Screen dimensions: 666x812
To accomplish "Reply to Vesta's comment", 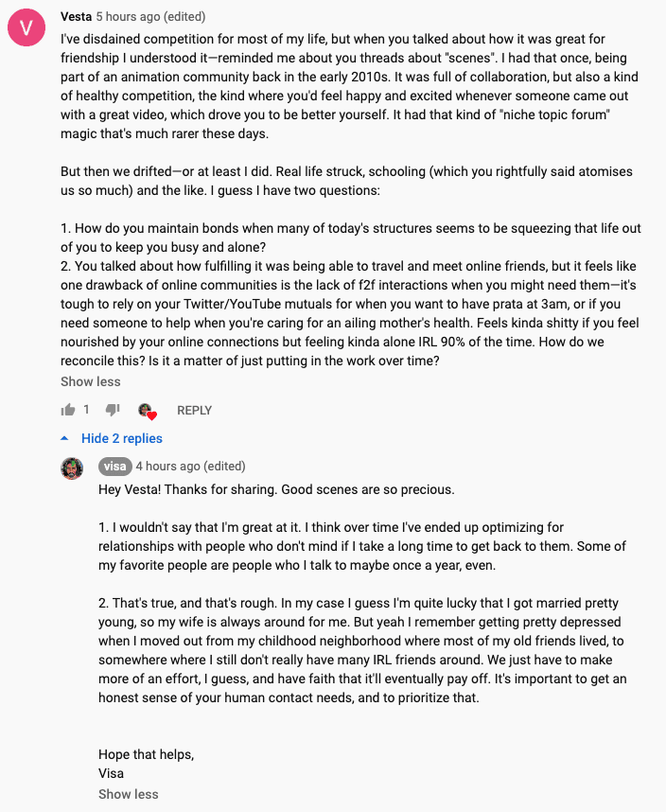I will click(194, 410).
